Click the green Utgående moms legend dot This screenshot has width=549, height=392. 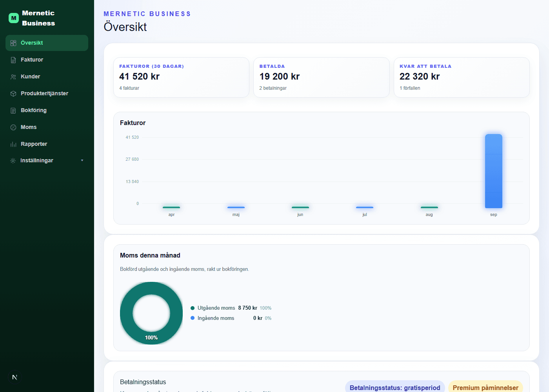(193, 308)
